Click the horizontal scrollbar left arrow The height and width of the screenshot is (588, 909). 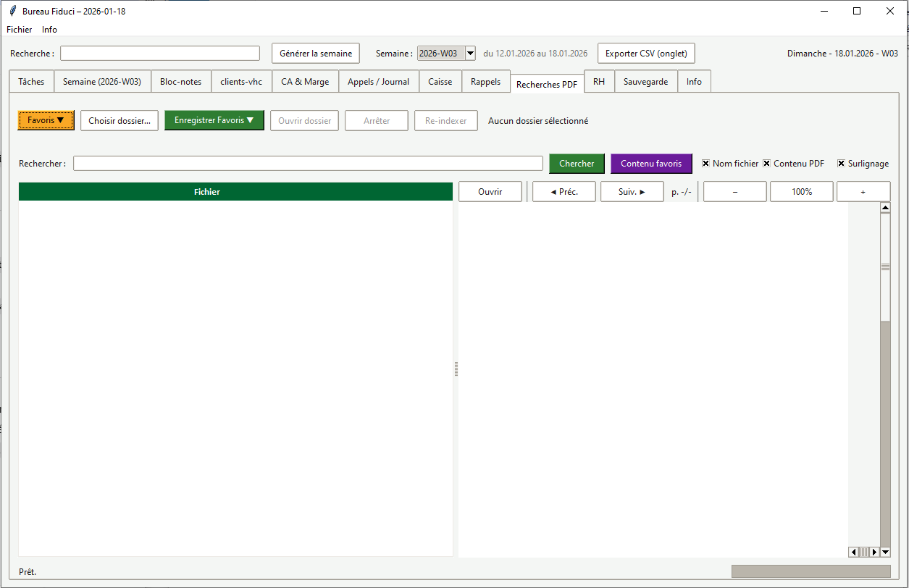853,552
